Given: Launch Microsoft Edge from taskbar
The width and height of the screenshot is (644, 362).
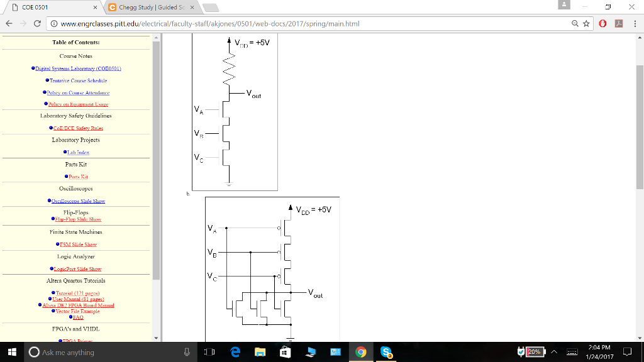Looking at the screenshot, I should pos(235,352).
